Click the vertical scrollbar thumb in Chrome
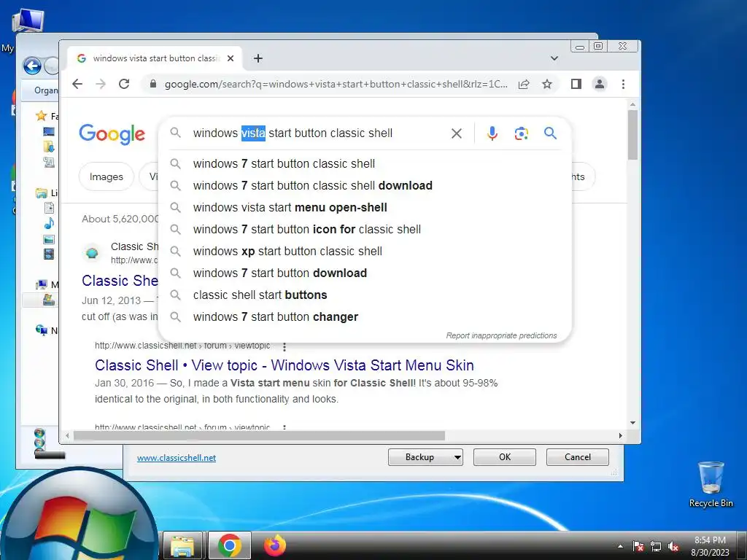 pos(632,135)
